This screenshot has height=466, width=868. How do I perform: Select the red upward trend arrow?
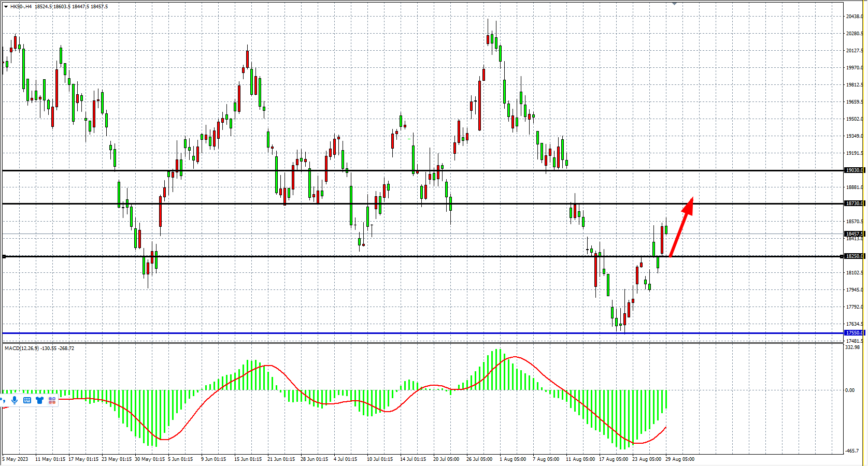coord(681,227)
